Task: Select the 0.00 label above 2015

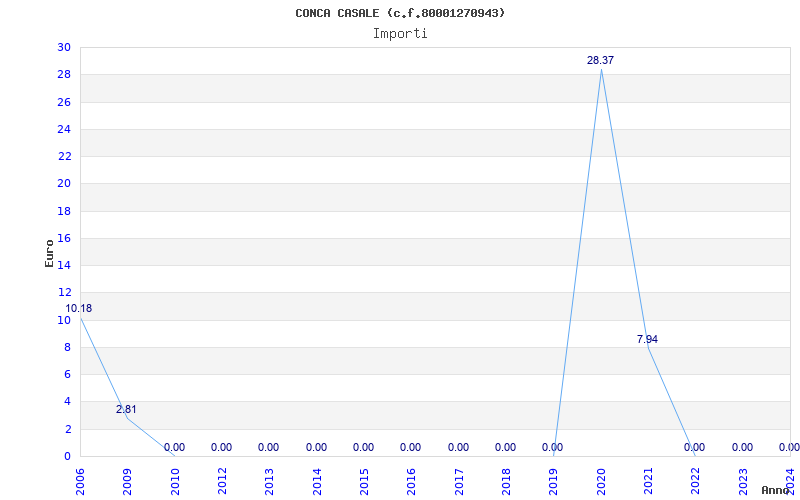Action: coord(363,447)
